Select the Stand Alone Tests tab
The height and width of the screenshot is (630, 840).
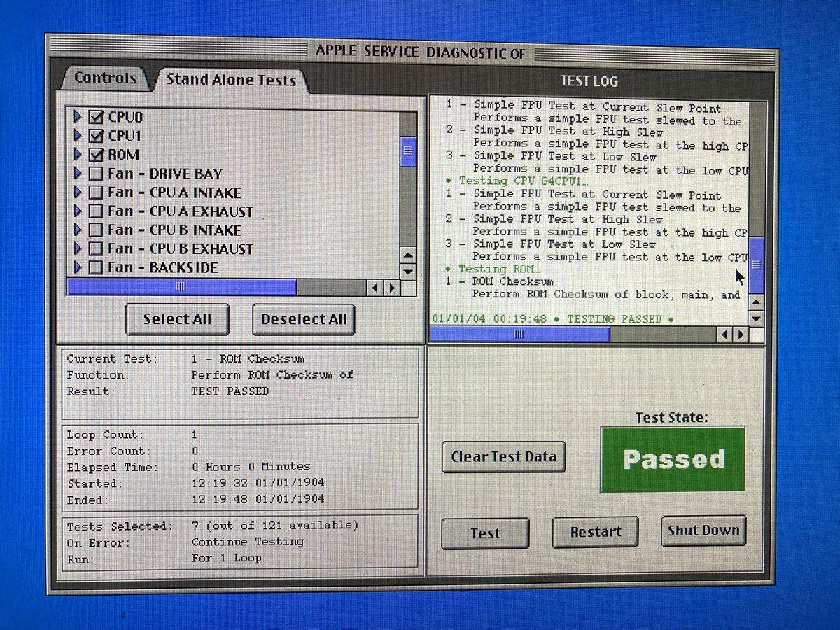click(231, 80)
